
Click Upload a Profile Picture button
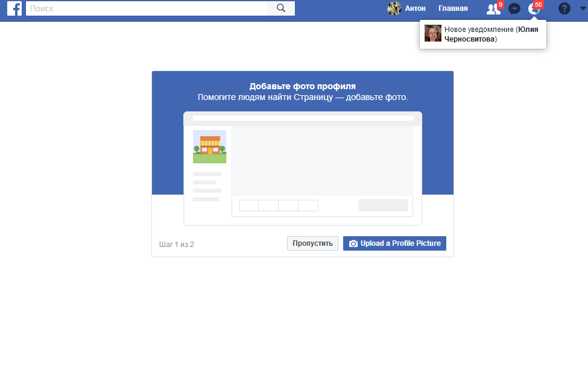[x=394, y=243]
